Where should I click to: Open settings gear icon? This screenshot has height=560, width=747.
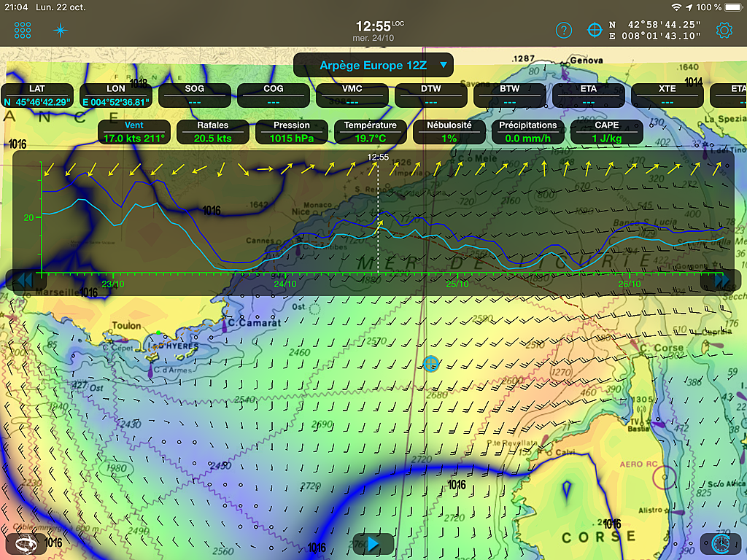point(724,31)
